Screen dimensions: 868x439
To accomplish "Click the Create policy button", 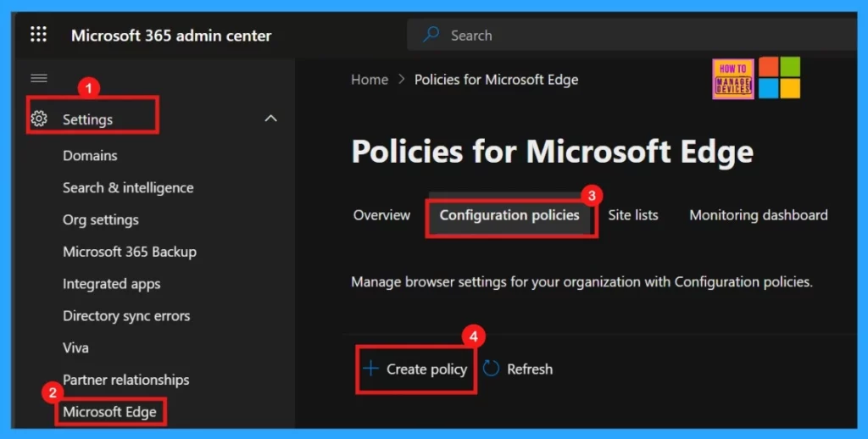I will pos(415,370).
